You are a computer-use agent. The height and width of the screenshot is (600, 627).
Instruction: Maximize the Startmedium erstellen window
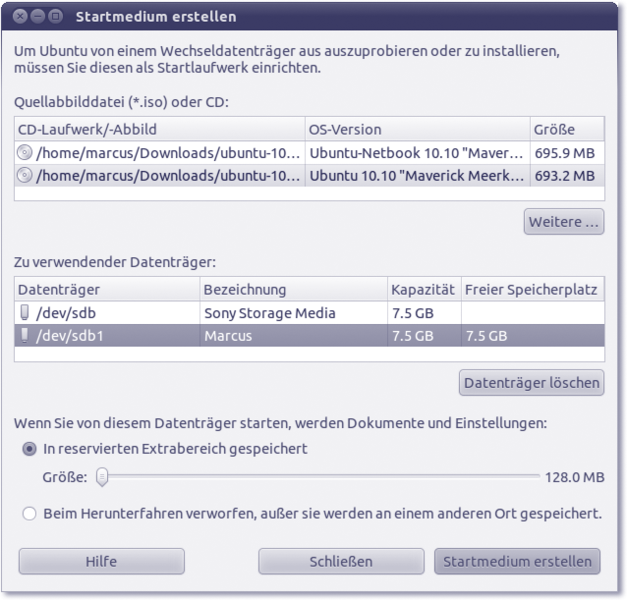tap(55, 16)
